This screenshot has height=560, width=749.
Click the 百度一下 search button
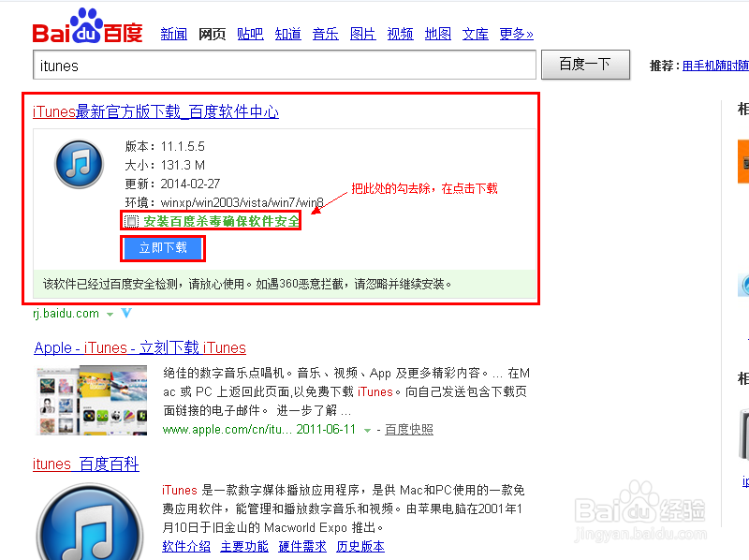(x=585, y=65)
